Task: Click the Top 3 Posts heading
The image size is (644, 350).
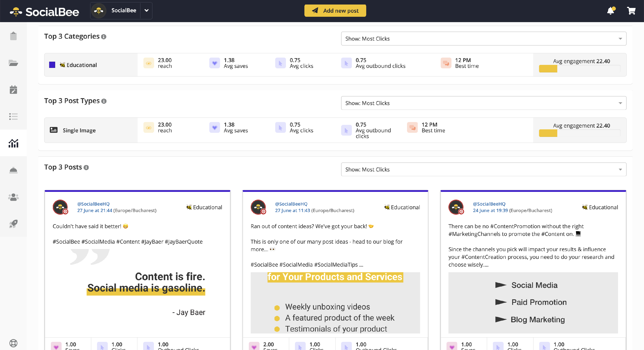Action: pos(63,167)
